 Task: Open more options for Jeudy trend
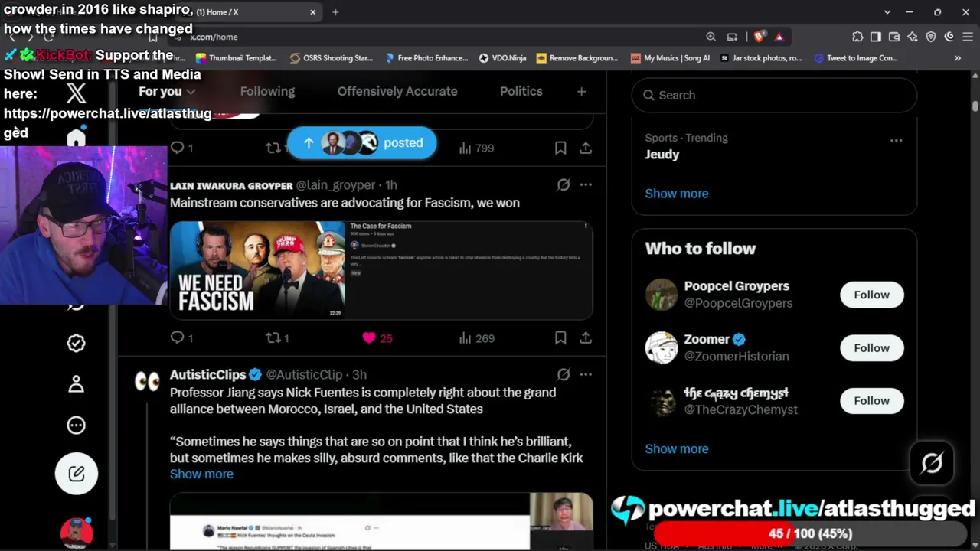[896, 141]
